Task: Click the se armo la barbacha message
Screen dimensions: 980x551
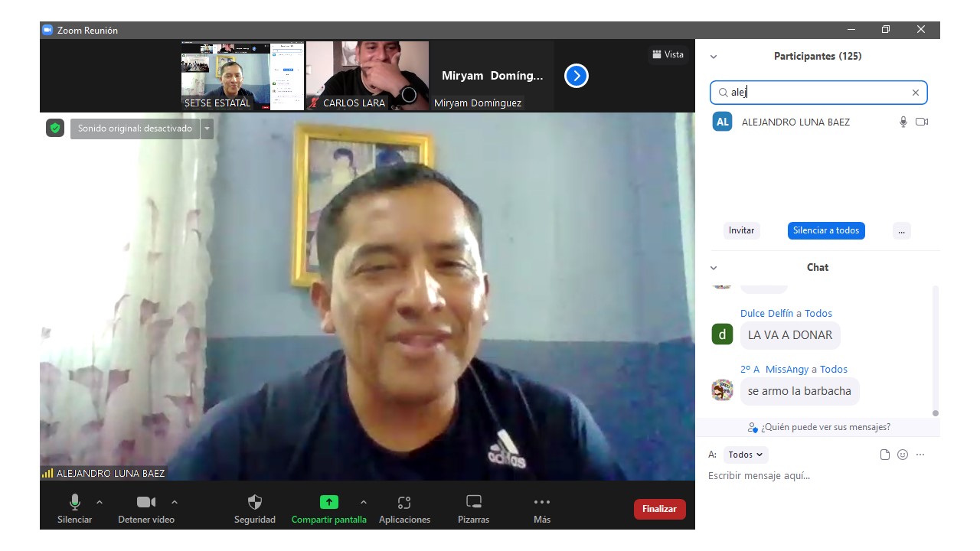Action: (799, 391)
